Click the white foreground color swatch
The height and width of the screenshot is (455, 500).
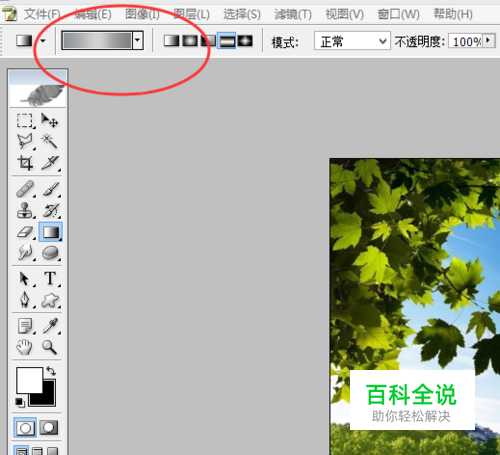[29, 380]
